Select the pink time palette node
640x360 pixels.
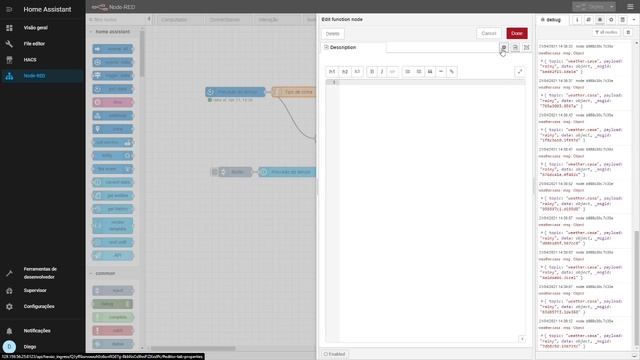(113, 102)
